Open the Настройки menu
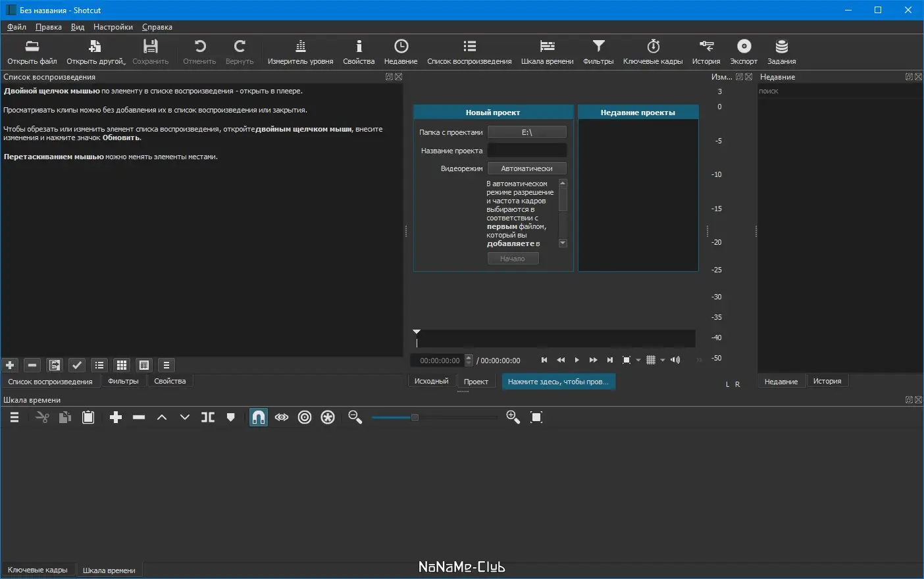 click(x=113, y=27)
